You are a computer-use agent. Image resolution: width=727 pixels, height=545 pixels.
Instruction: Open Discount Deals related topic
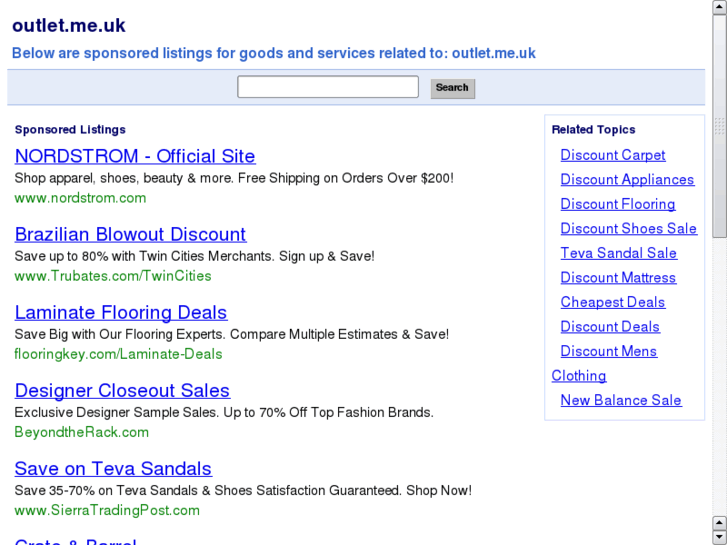(610, 327)
